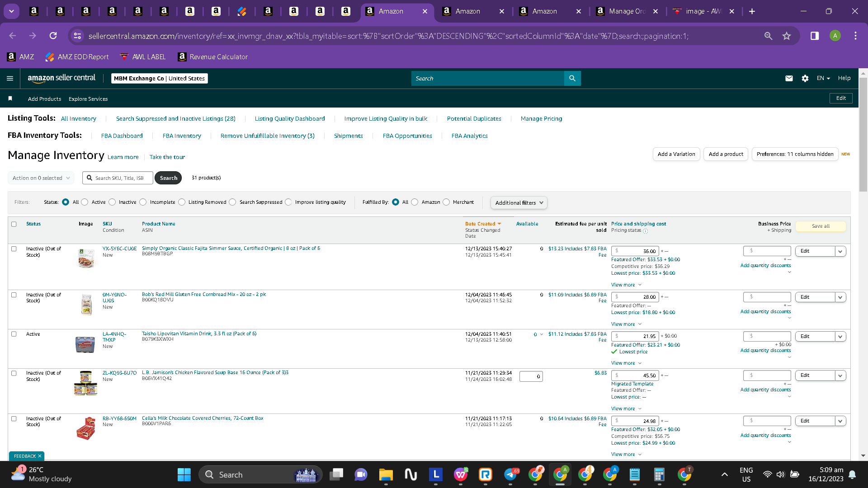Viewport: 868px width, 488px height.
Task: Click the pricing status info icon
Action: pyautogui.click(x=645, y=231)
